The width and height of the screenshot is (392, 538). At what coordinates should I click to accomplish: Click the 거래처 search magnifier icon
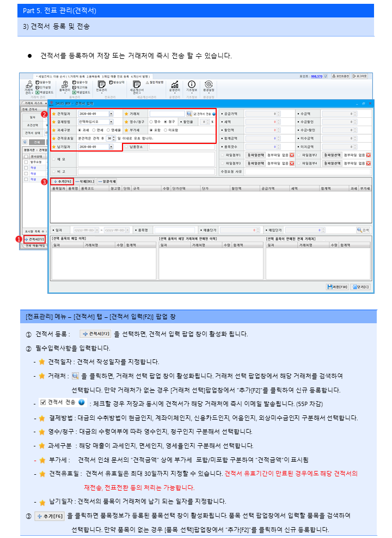click(189, 113)
